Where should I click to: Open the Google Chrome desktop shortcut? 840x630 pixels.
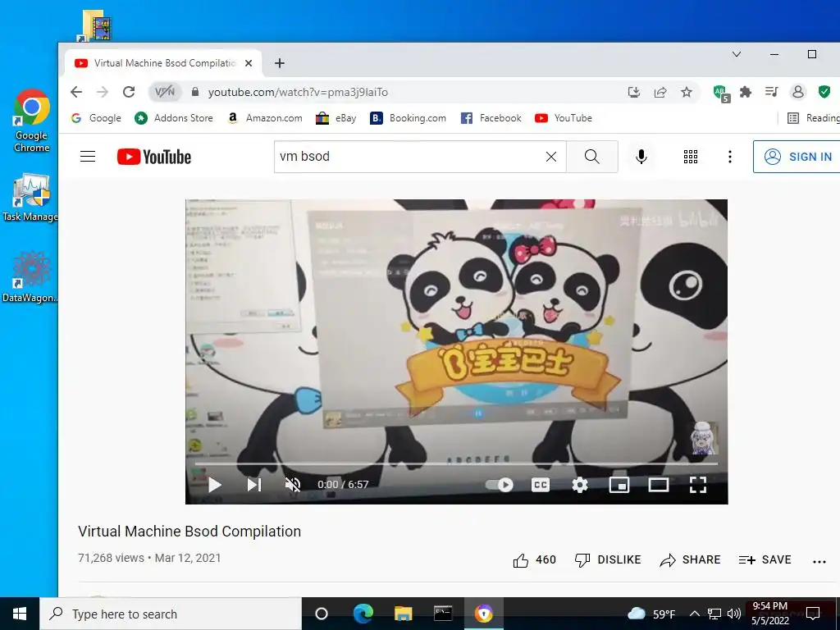point(31,121)
